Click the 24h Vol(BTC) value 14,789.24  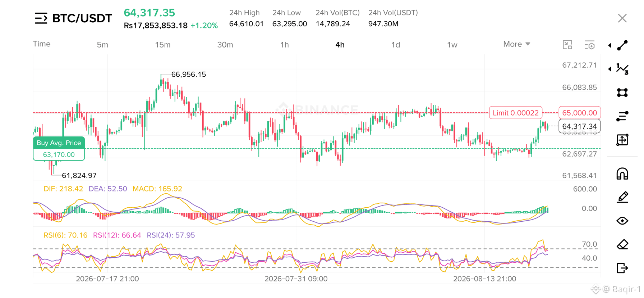(333, 24)
